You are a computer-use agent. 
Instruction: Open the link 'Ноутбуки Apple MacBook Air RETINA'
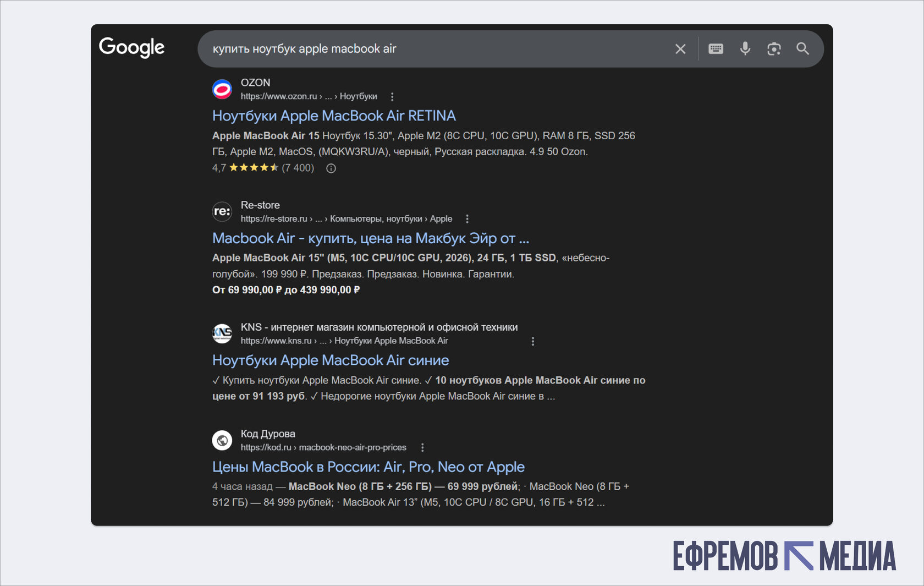point(334,116)
